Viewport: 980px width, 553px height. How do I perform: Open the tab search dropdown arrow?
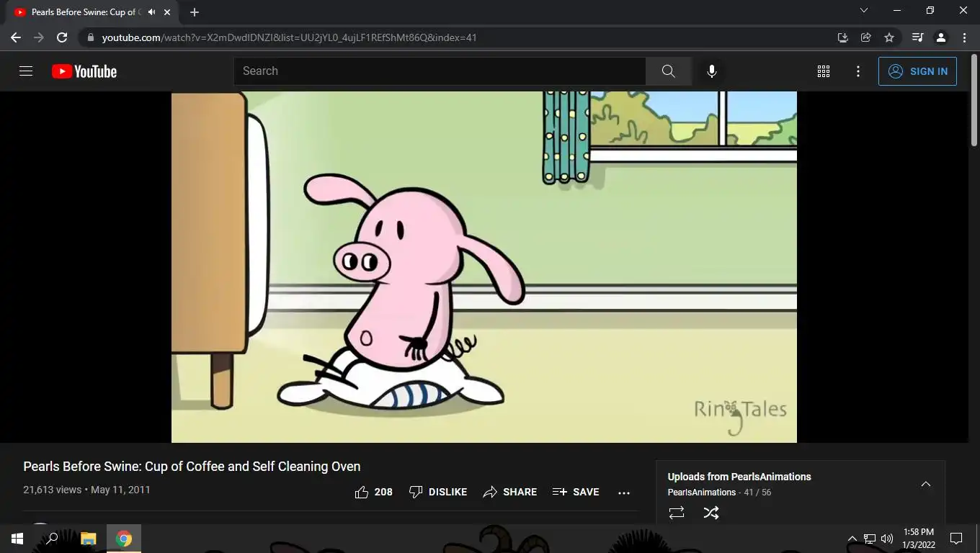click(864, 11)
